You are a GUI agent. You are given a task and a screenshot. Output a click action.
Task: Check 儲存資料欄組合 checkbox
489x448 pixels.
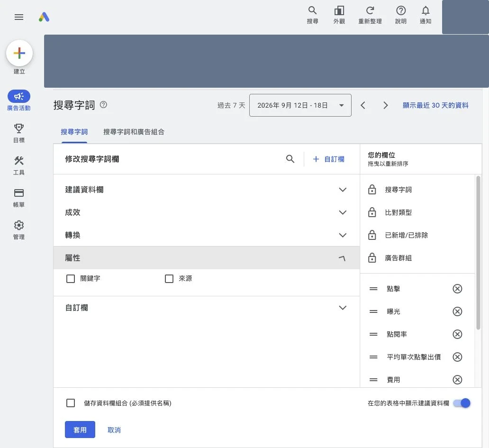coord(71,403)
